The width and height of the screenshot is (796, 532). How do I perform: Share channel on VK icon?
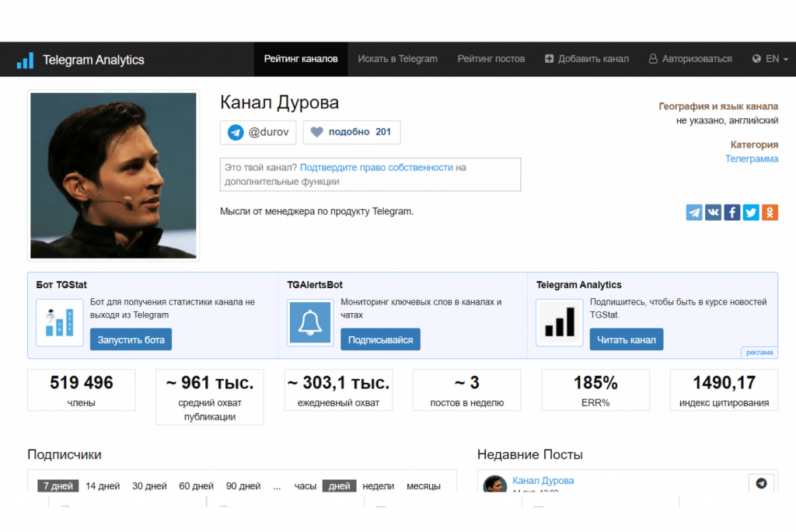click(x=713, y=212)
